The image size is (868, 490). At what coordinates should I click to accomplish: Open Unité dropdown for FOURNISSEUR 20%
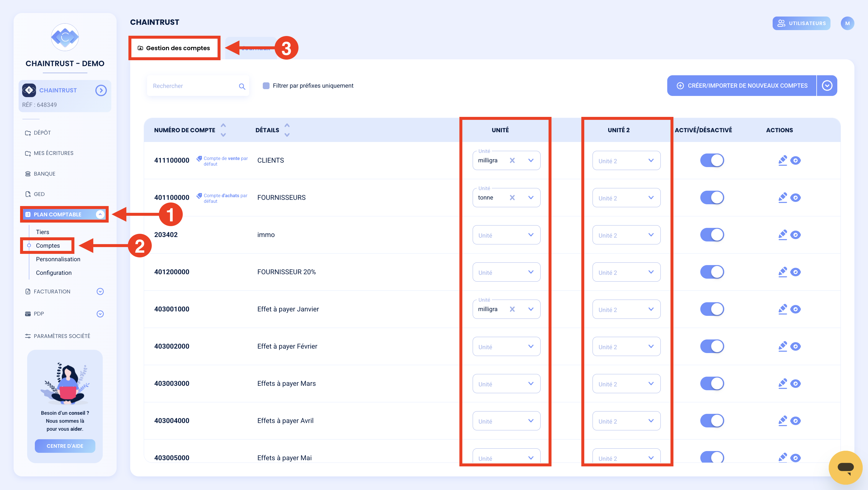(506, 272)
